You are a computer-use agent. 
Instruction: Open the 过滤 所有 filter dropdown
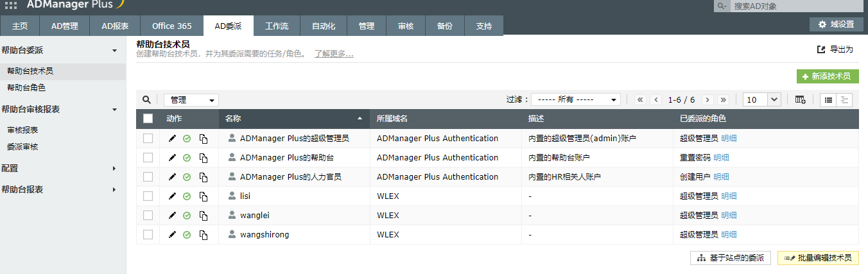click(576, 99)
